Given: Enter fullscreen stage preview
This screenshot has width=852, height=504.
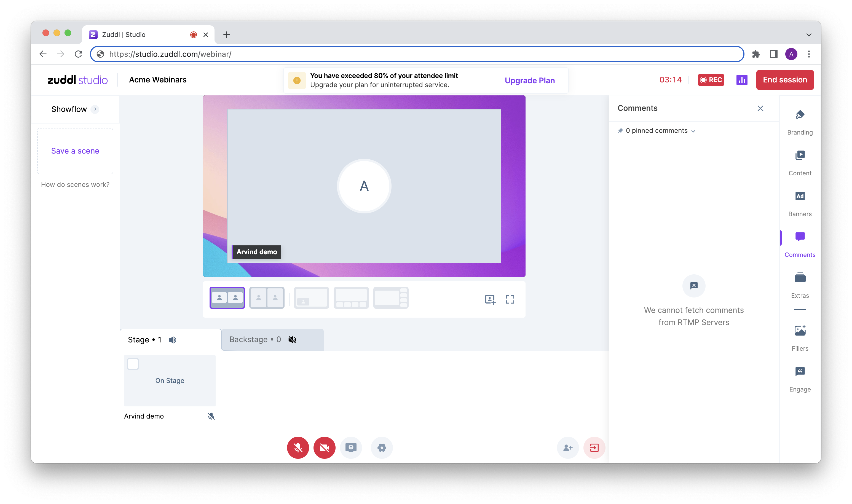Looking at the screenshot, I should point(510,299).
